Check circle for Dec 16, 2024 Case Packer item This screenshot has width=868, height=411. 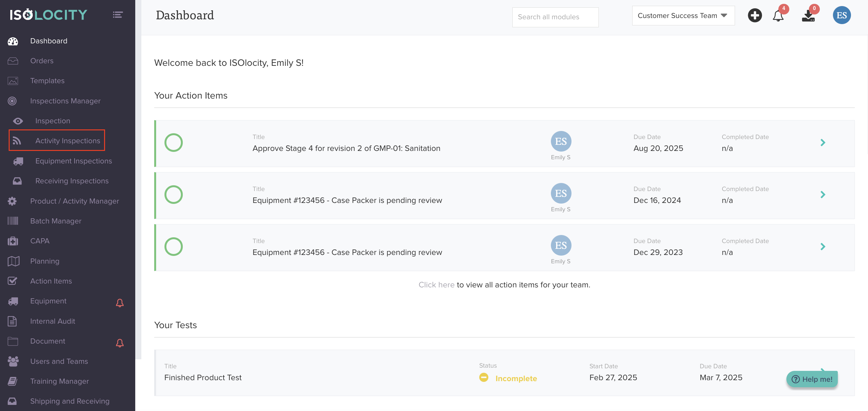173,195
